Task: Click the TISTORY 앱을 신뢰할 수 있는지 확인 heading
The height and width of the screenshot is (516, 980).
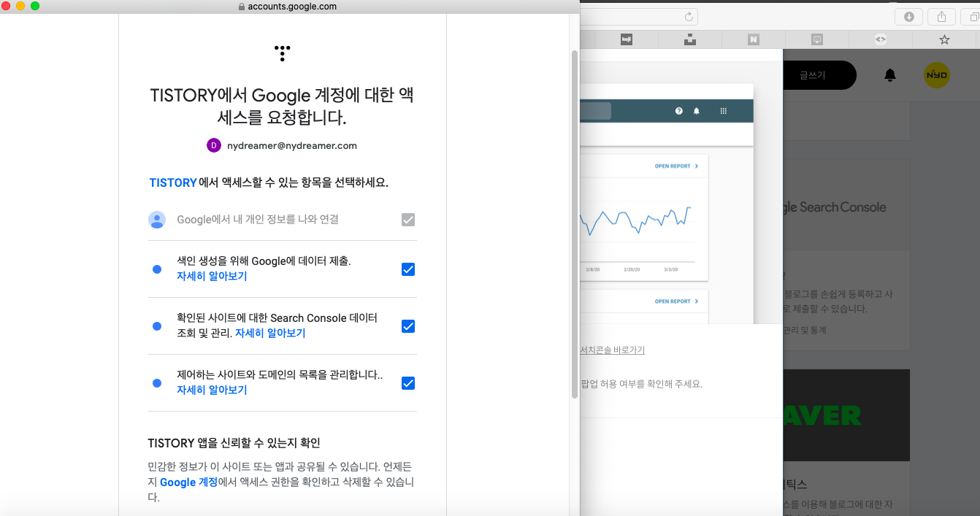Action: (x=234, y=443)
